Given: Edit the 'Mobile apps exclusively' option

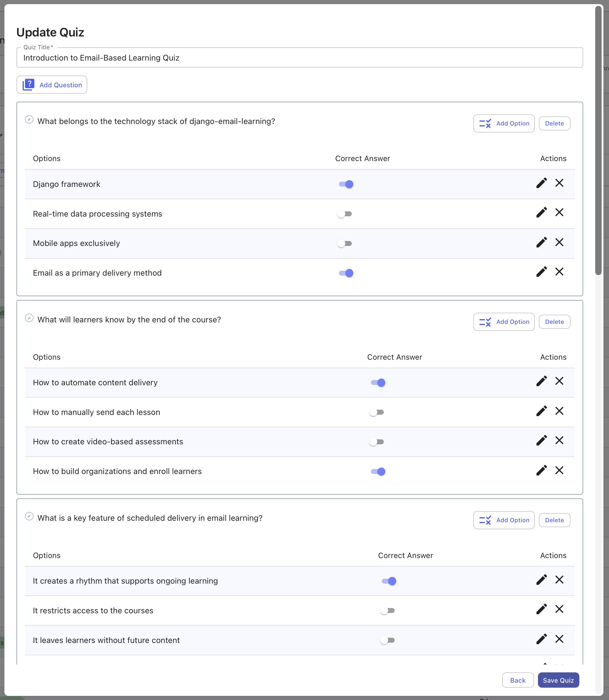Looking at the screenshot, I should tap(541, 242).
